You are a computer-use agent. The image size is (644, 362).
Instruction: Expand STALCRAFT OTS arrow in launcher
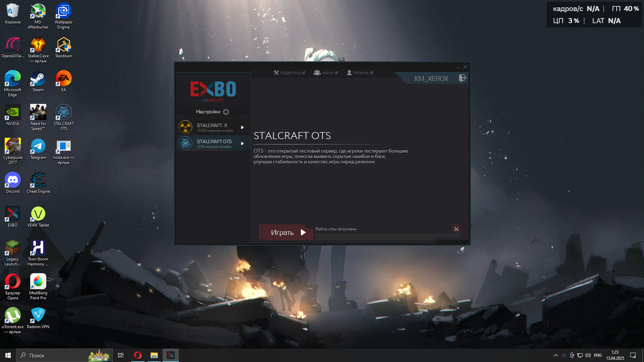(242, 143)
